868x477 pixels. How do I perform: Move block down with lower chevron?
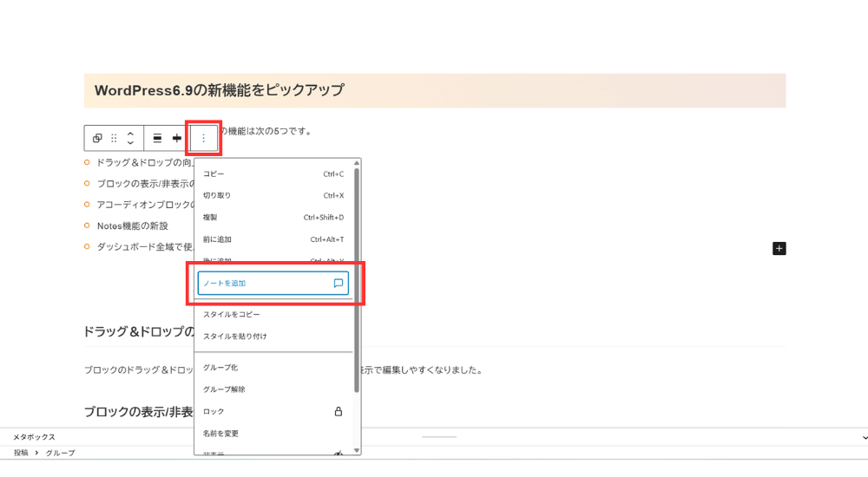point(130,143)
